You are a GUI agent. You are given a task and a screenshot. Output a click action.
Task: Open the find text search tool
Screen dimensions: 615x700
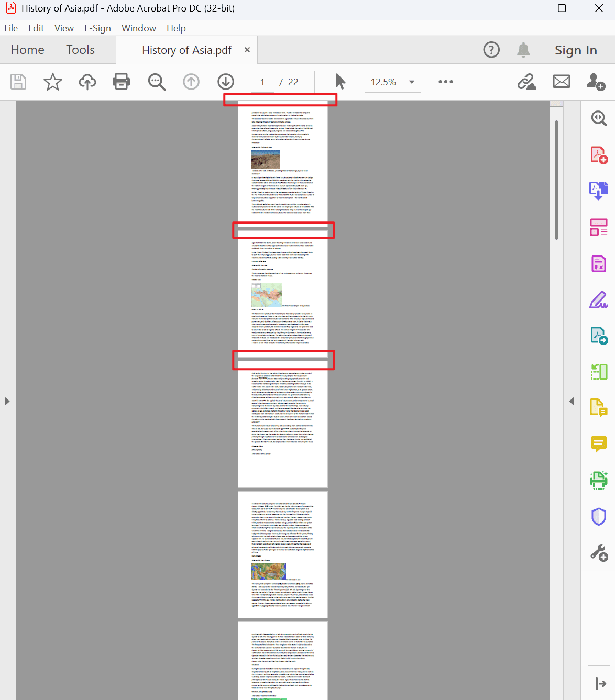(x=157, y=82)
